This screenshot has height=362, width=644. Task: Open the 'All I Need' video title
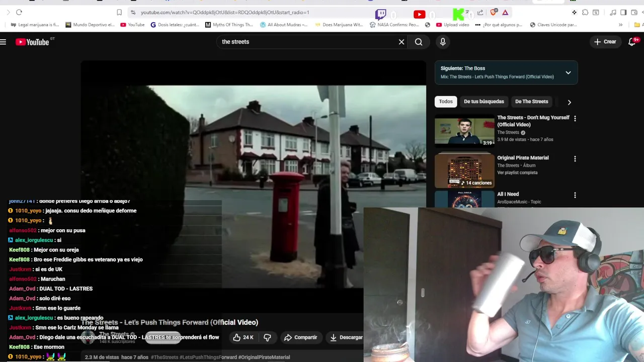pos(508,194)
